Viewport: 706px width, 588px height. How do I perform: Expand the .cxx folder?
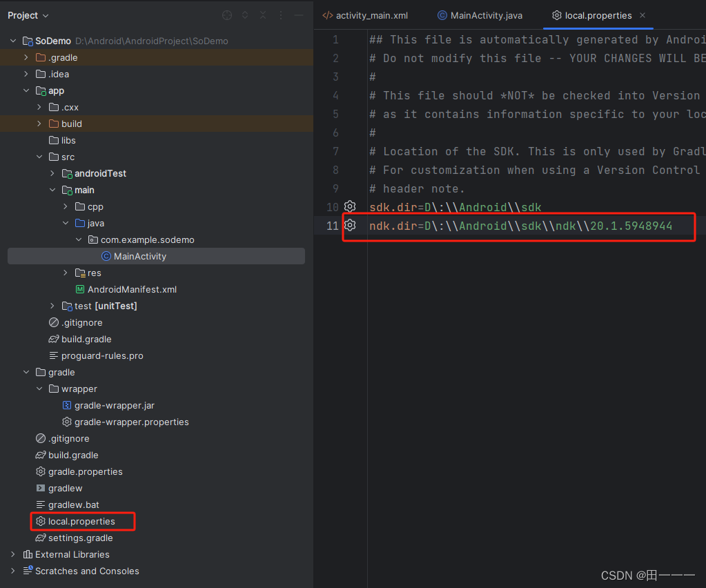pyautogui.click(x=39, y=107)
